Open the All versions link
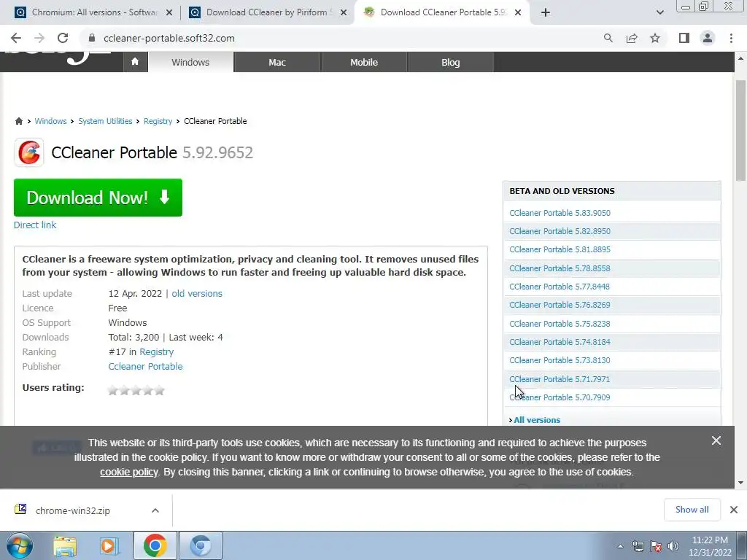Image resolution: width=747 pixels, height=560 pixels. (537, 420)
